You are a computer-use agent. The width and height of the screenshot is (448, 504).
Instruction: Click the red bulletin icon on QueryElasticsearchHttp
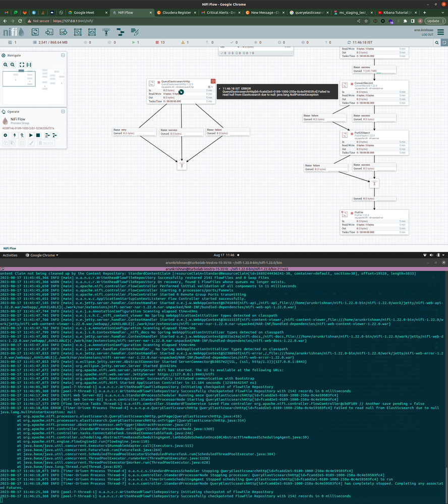pos(213,81)
